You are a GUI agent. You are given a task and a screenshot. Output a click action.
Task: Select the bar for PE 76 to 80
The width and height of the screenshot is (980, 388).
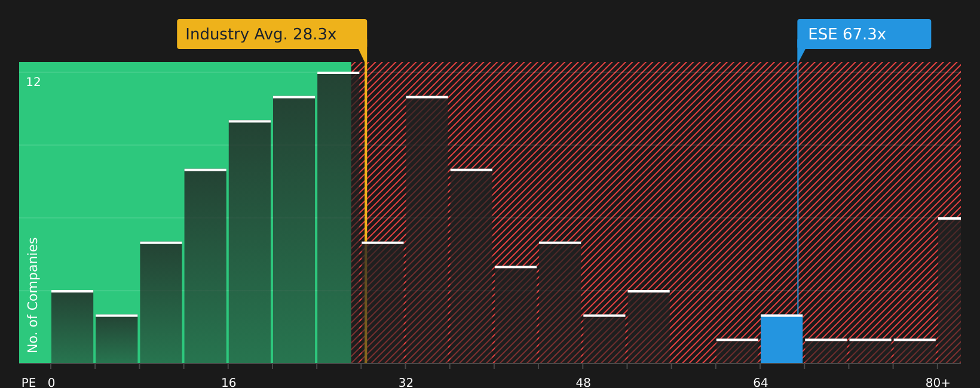914,351
